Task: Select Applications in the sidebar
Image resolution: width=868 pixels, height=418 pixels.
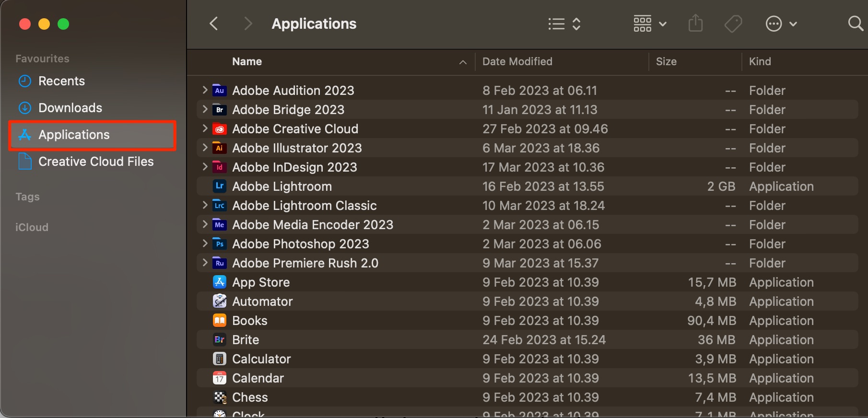Action: click(x=93, y=135)
